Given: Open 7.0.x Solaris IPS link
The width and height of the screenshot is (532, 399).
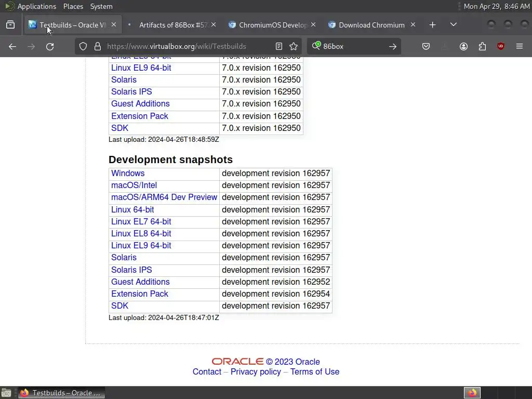Looking at the screenshot, I should (x=131, y=91).
